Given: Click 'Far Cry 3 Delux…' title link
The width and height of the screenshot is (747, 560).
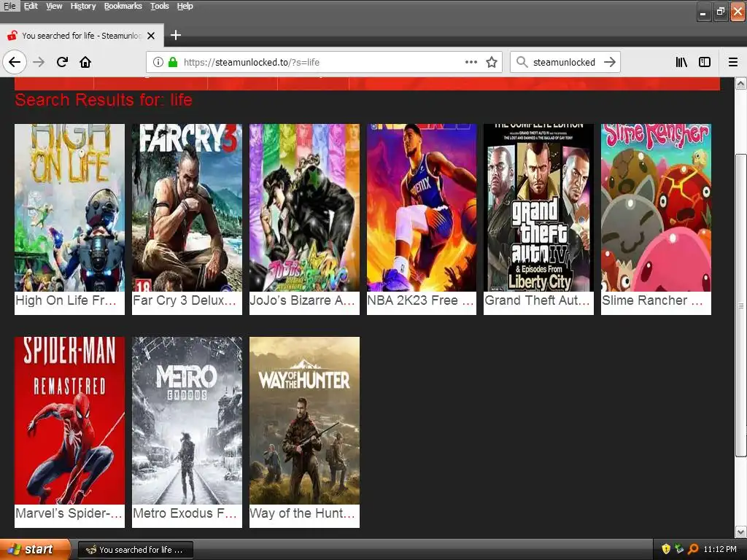Looking at the screenshot, I should pos(185,300).
